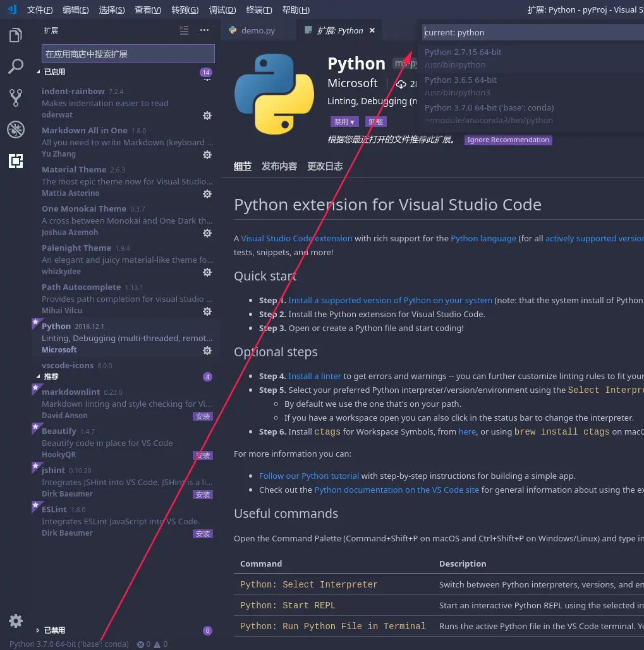Screen dimensions: 644x650
Task: Click the VS Code logo in title bar
Action: click(x=13, y=9)
